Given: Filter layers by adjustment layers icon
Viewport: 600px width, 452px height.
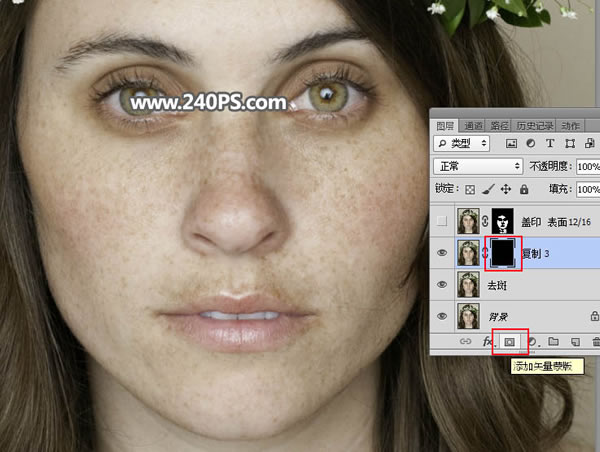Looking at the screenshot, I should click(531, 144).
